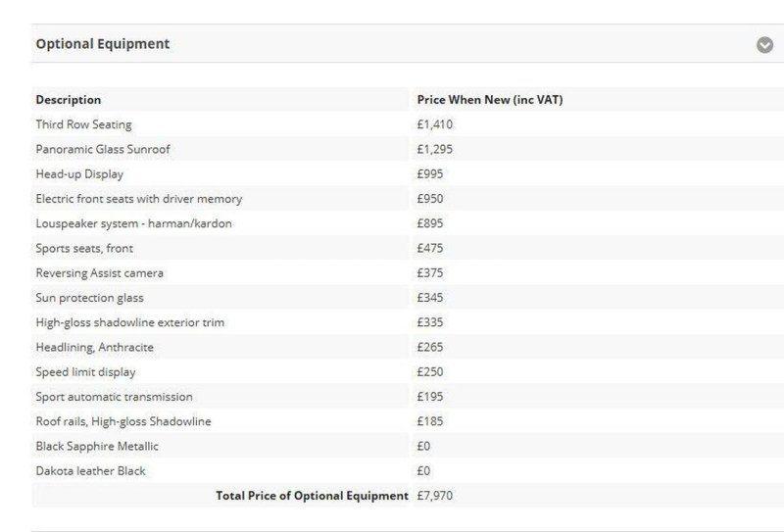This screenshot has height=532, width=784.
Task: Click the Speed limit display row
Action: [408, 372]
